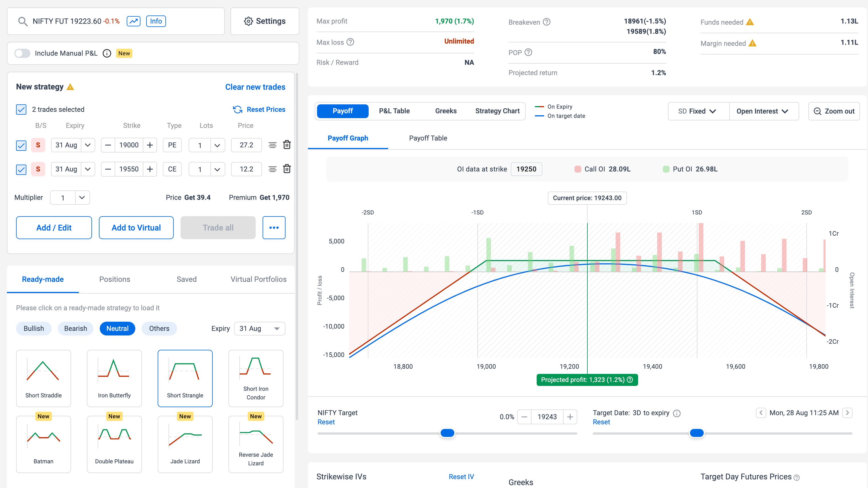Open the Multiplier dropdown

click(x=82, y=198)
